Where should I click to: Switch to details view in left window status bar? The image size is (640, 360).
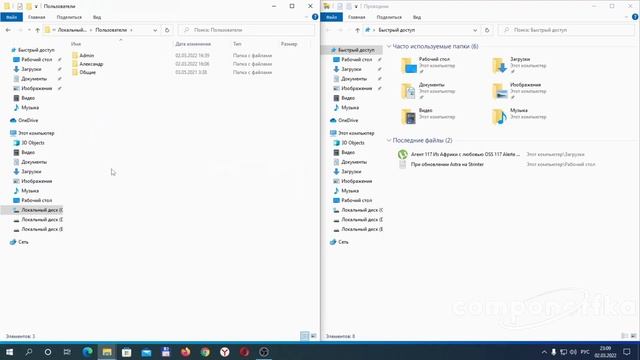click(304, 336)
